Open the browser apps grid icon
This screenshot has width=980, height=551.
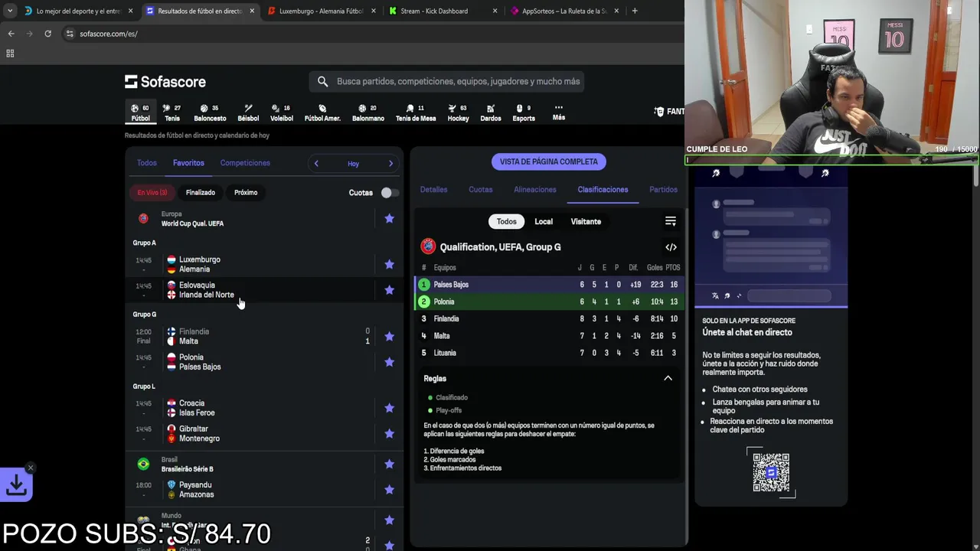click(10, 54)
